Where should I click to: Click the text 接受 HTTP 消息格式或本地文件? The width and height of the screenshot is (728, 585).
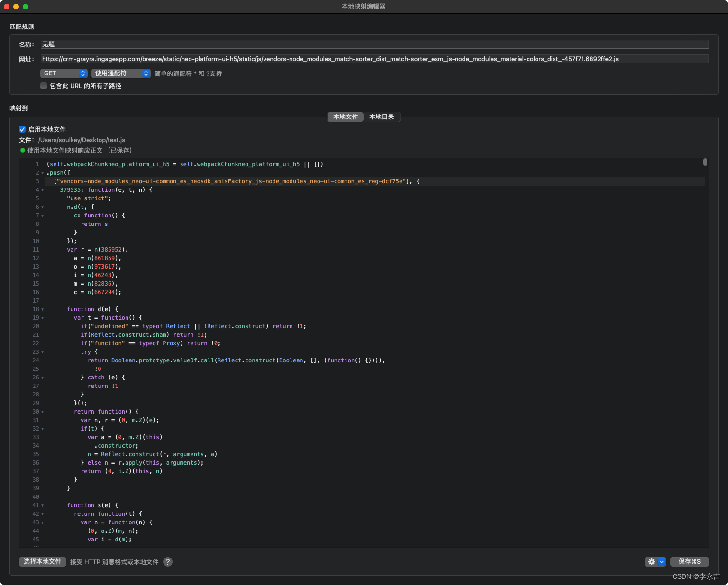click(114, 562)
